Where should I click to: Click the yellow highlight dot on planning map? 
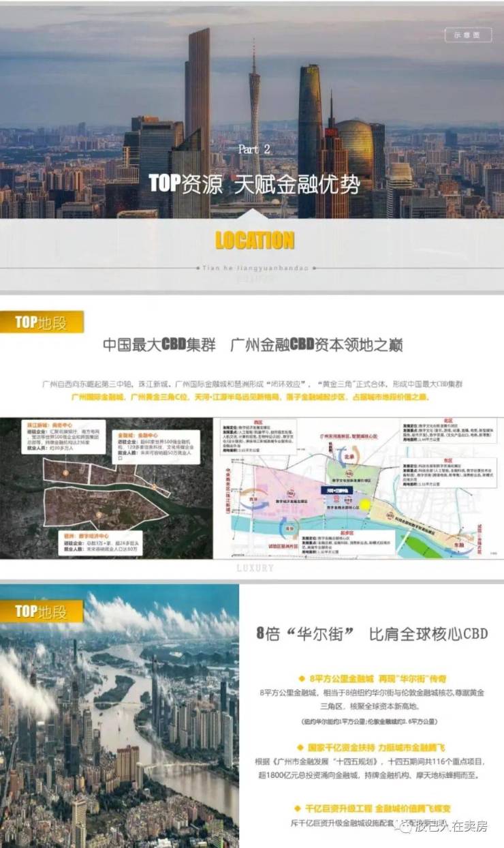pyautogui.click(x=366, y=506)
